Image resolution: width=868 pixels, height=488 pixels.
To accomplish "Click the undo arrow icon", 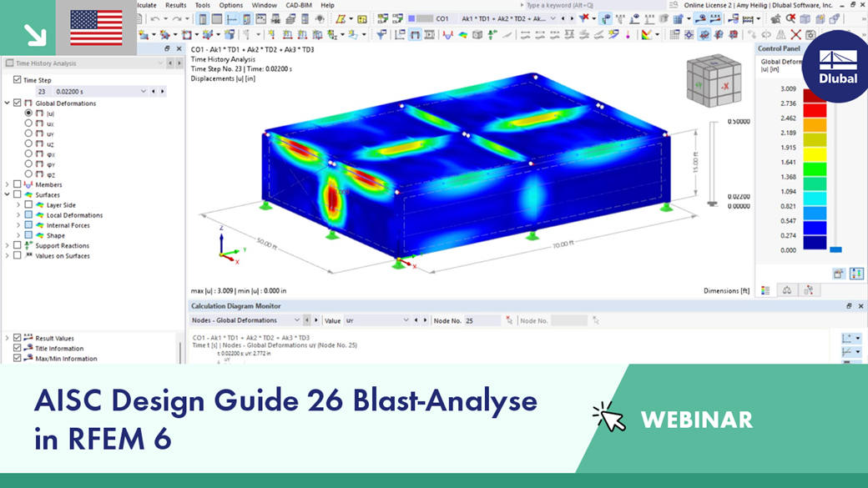I will point(155,19).
